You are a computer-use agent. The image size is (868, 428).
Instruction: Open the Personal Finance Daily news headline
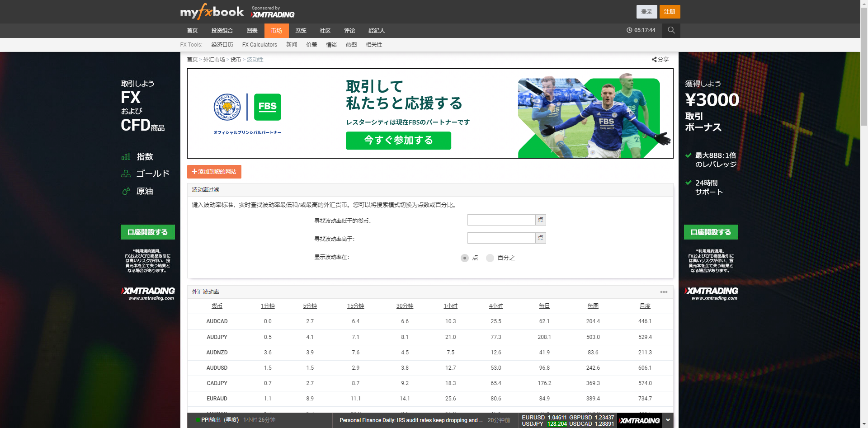point(411,420)
